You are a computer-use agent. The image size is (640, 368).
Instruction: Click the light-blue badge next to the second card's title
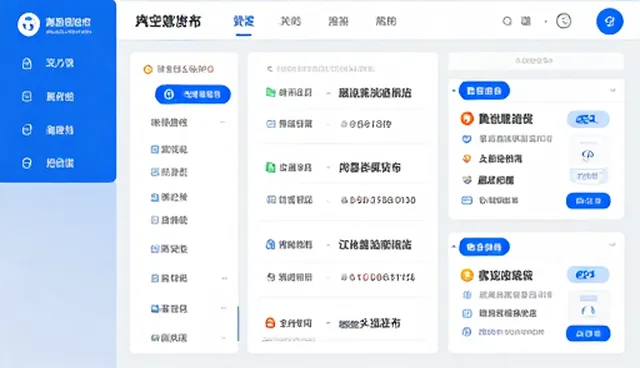(588, 275)
